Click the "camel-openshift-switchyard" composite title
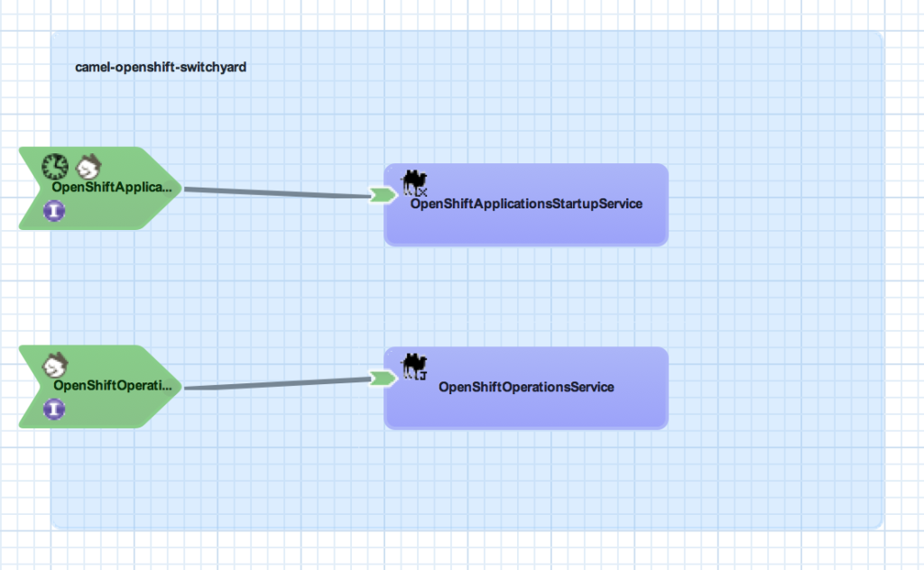The image size is (924, 570). (161, 67)
